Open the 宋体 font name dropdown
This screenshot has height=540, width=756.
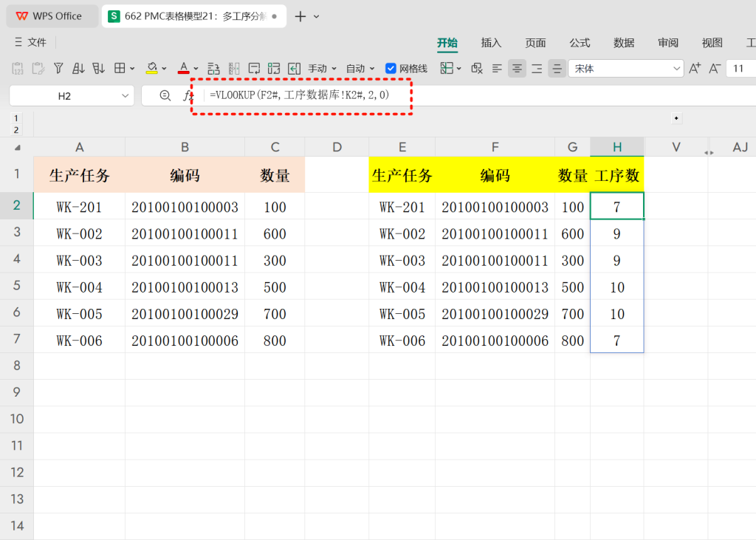coord(676,69)
